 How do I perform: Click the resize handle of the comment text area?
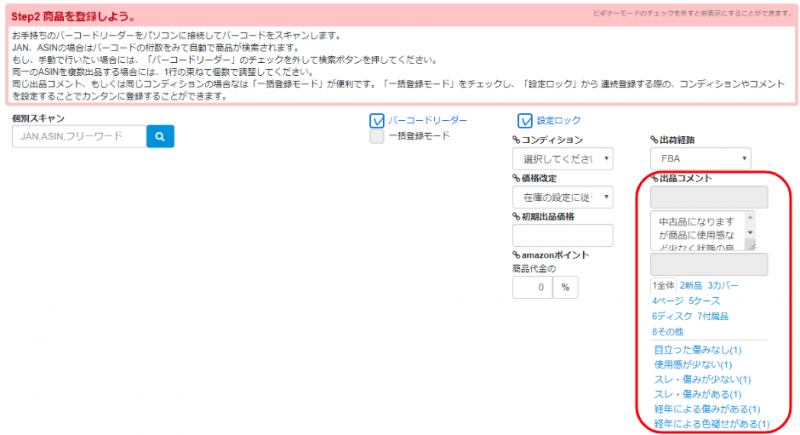[x=751, y=246]
